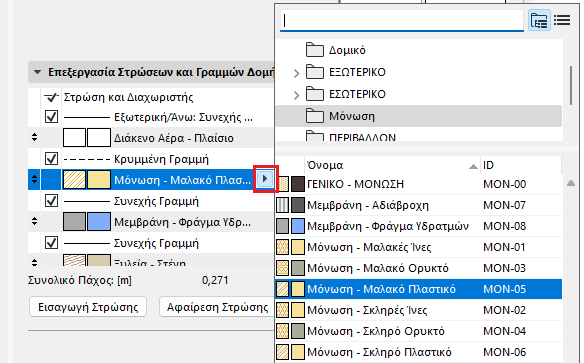The width and height of the screenshot is (584, 363).
Task: Choose Μόνωση - Μαλακό Ορυκτό material
Action: point(419,268)
